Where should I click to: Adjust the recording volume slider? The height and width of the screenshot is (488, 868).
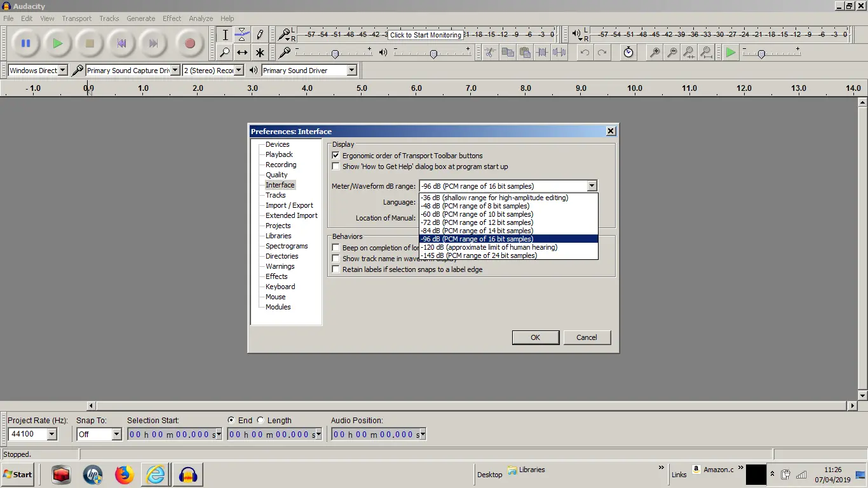(335, 54)
